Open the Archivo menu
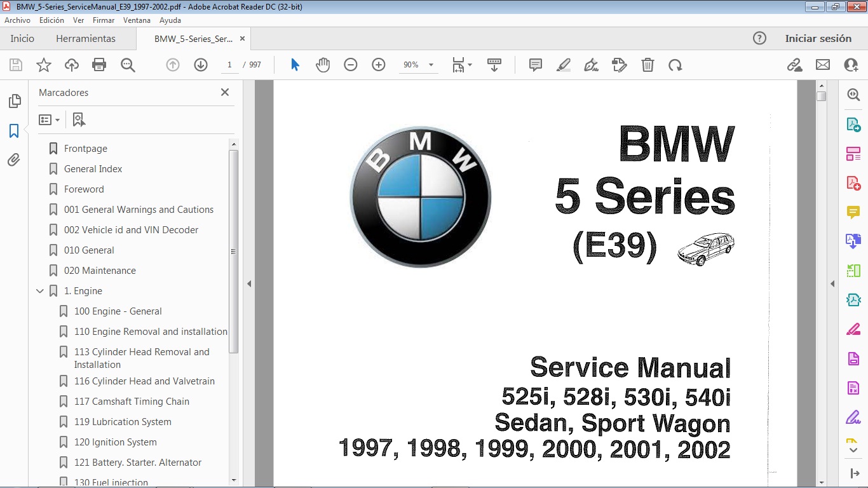This screenshot has width=868, height=488. click(17, 20)
